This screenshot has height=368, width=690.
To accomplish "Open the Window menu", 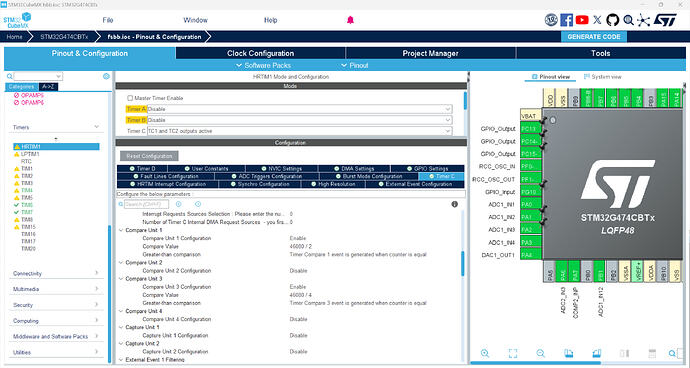I will 195,20.
